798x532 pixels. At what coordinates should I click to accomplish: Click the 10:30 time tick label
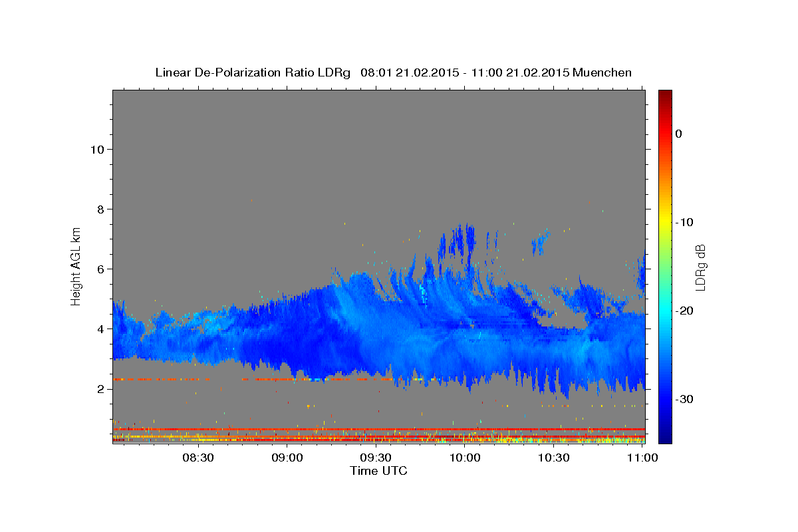[554, 458]
